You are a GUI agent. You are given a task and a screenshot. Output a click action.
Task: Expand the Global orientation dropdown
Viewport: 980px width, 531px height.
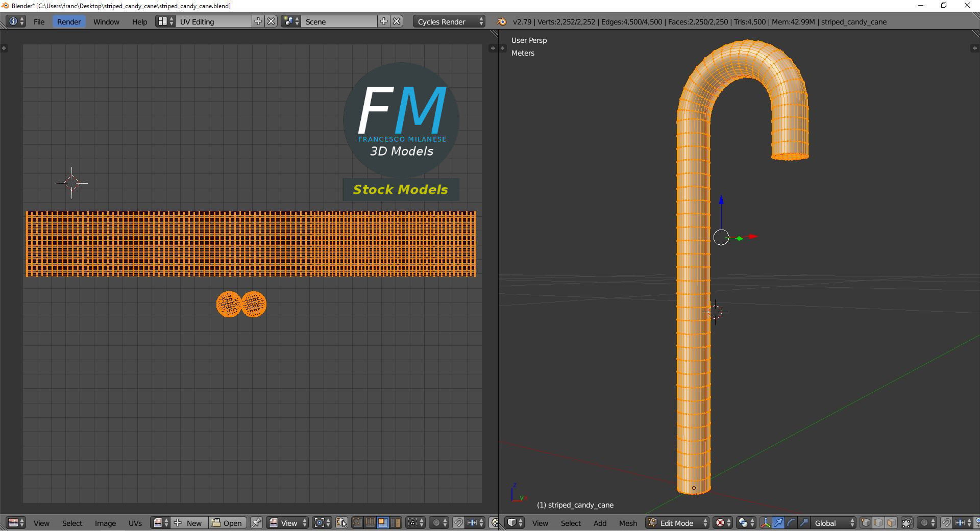(833, 523)
